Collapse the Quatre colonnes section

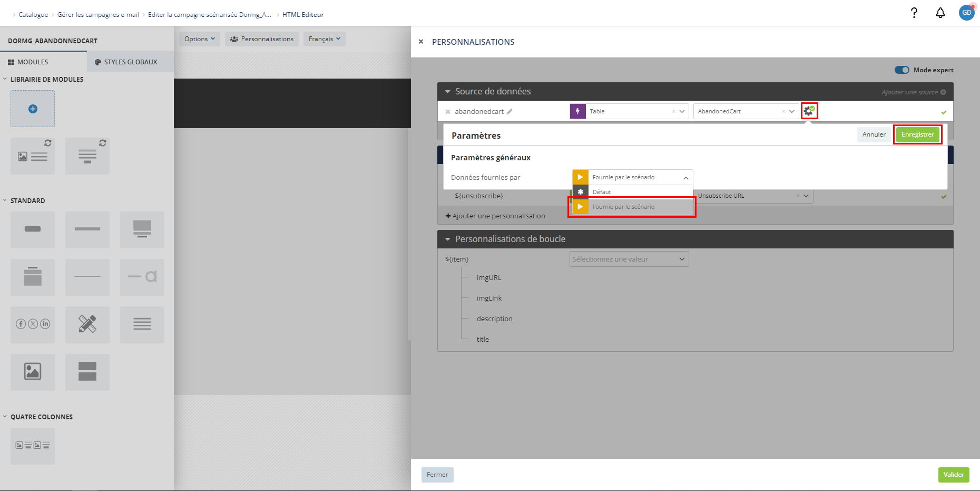pyautogui.click(x=5, y=417)
